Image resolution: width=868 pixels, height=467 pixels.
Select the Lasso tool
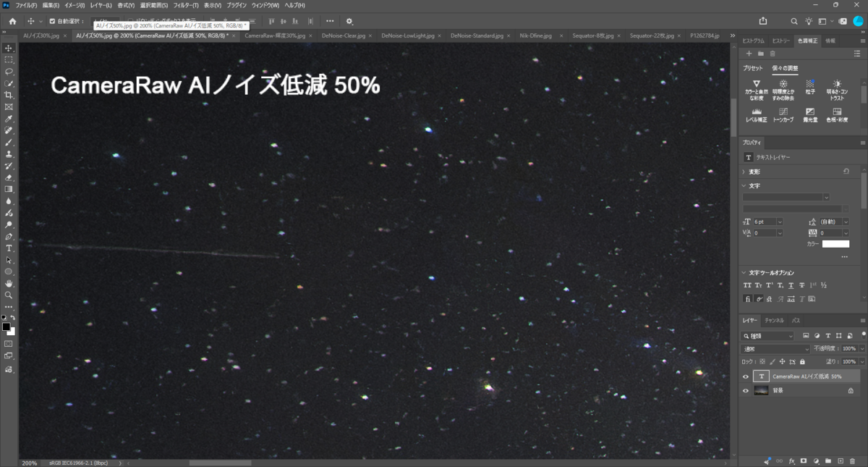(x=9, y=72)
